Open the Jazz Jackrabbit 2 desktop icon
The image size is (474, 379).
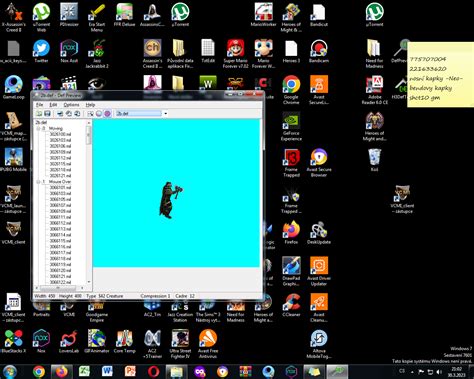(x=97, y=54)
